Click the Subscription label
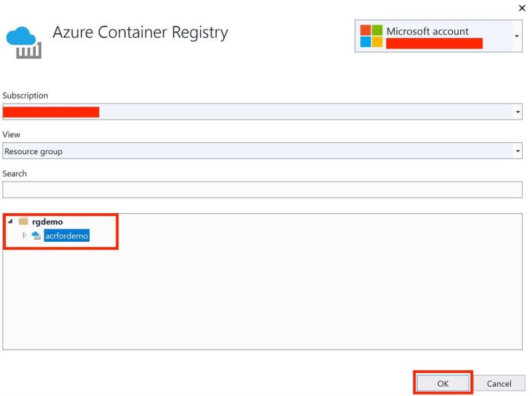Screen dimensions: 532x396 [x=25, y=95]
